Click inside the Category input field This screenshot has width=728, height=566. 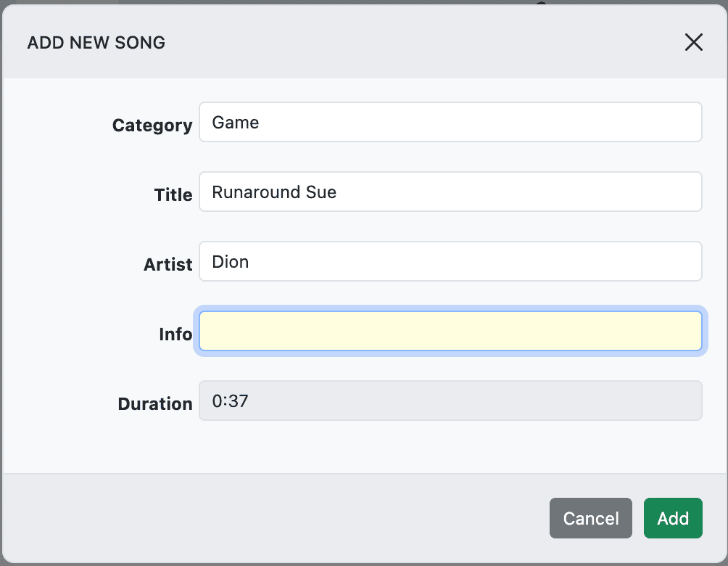click(x=450, y=122)
